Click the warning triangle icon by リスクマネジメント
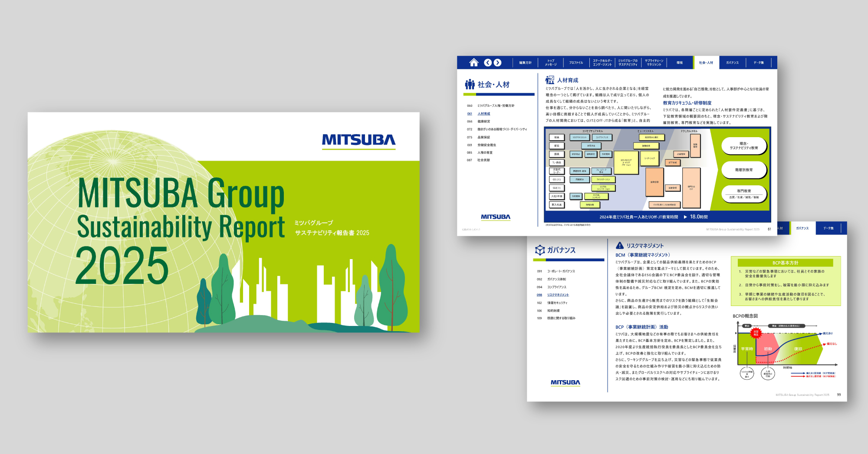Screen dimensions: 868x454 (620, 245)
